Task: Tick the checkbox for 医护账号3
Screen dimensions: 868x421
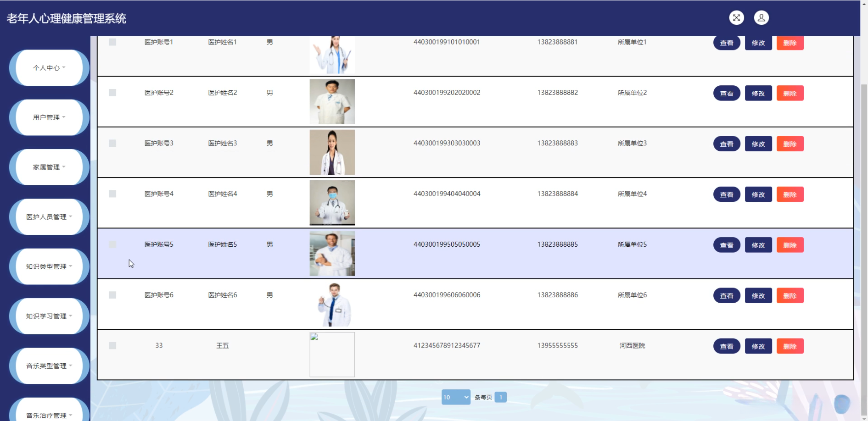Action: pos(112,143)
